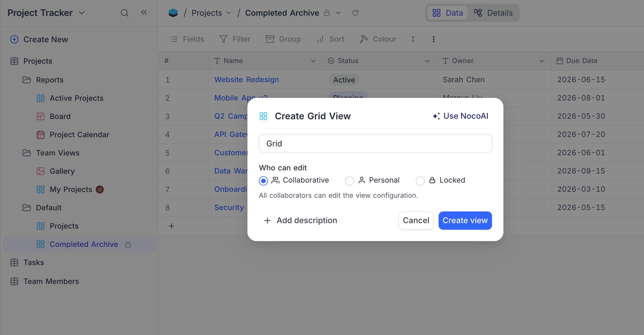Cancel the Create Grid View dialog
This screenshot has height=335, width=644.
coord(416,220)
